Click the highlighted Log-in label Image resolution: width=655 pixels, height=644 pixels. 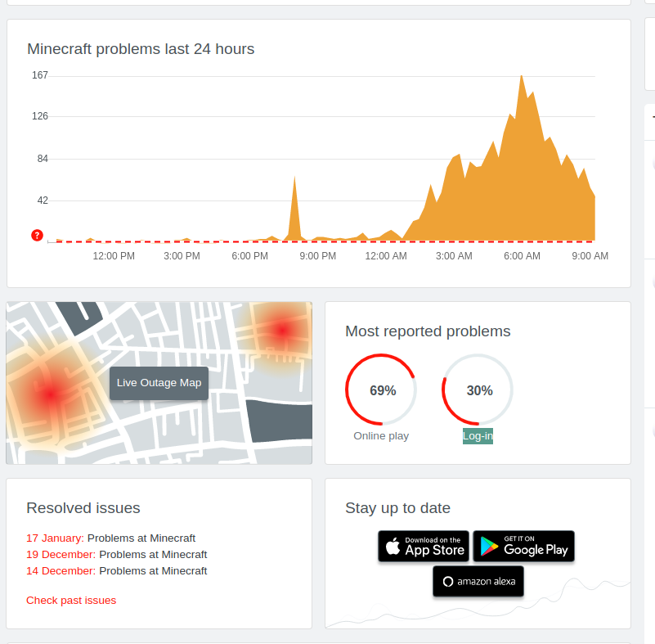(x=478, y=436)
